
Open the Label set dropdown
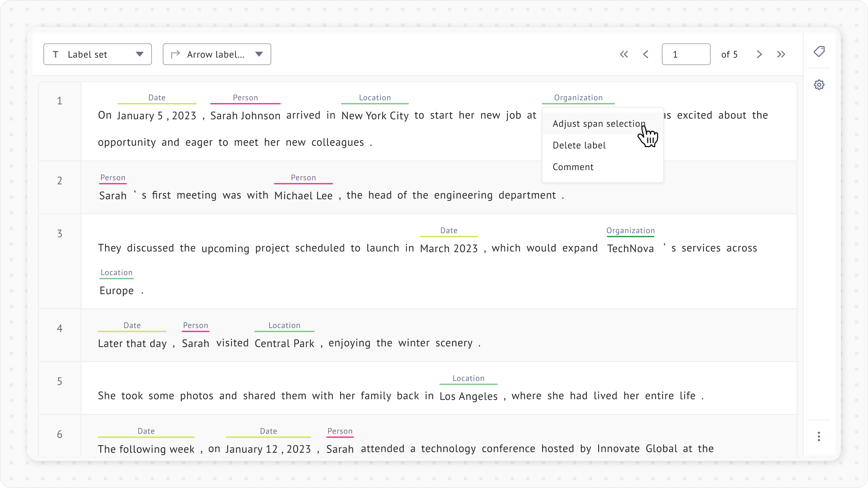pos(98,54)
